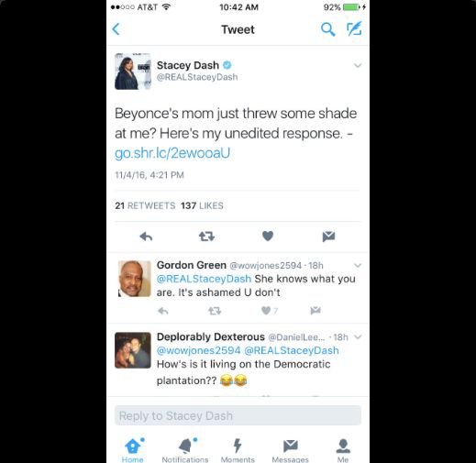View the @wowjones2594 mention in Dexterous reply
This screenshot has width=476, height=463.
click(198, 350)
